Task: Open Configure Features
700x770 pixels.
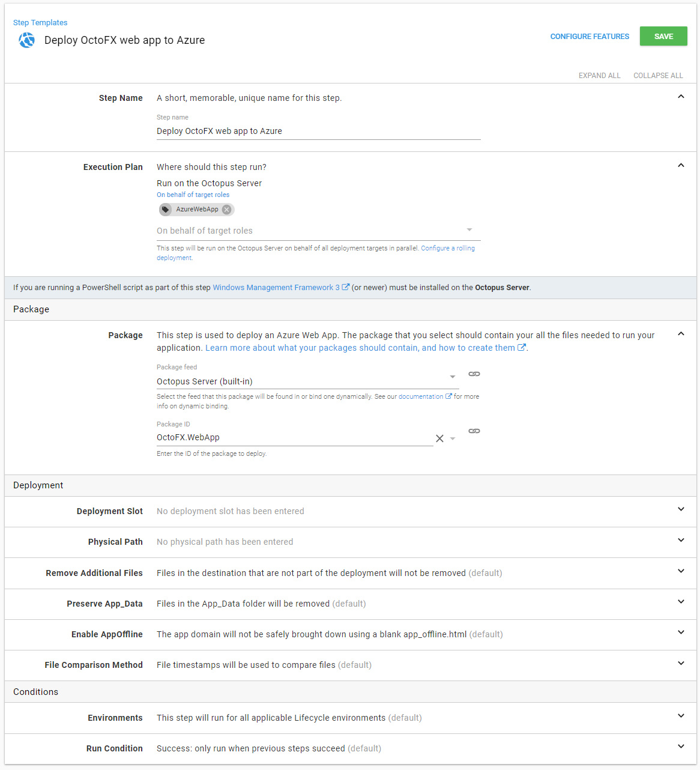Action: (x=590, y=37)
